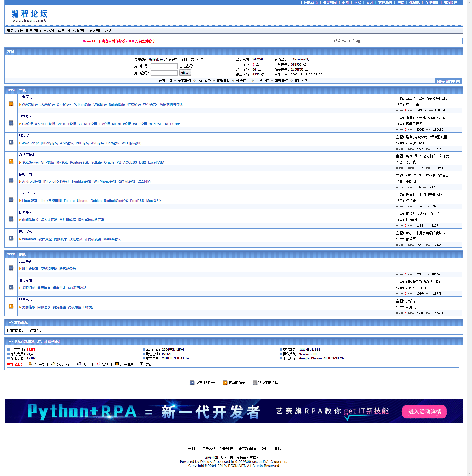The image size is (472, 476).
Task: Click the 超级版主 icon in the online legend
Action: pos(53,364)
